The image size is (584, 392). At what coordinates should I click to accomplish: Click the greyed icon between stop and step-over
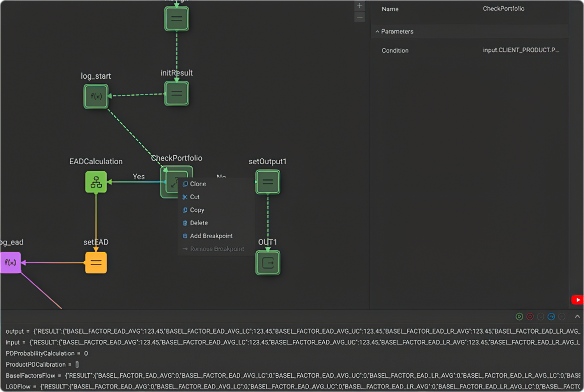(541, 316)
